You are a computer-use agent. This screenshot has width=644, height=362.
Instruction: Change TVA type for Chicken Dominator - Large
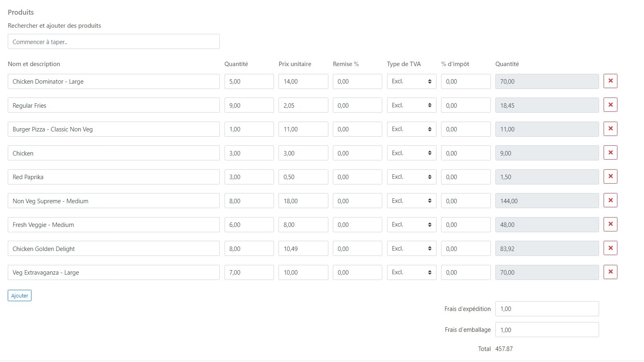tap(411, 82)
